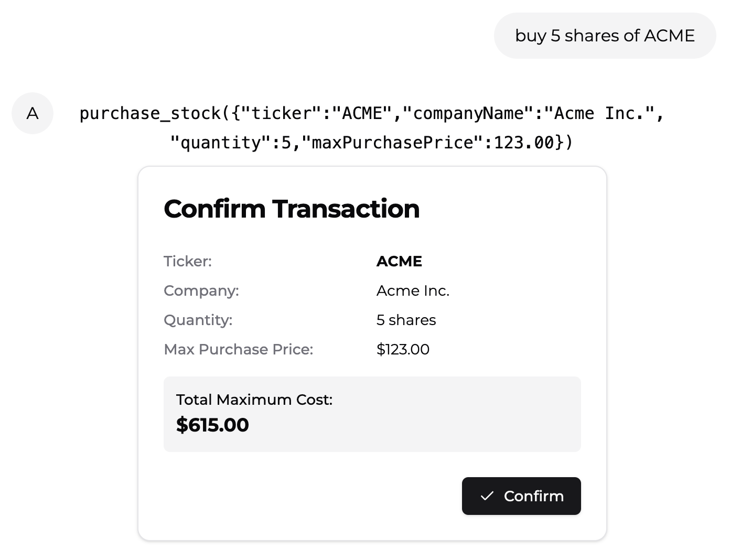The width and height of the screenshot is (730, 560).
Task: Click the "Company:" field label
Action: coord(201,290)
